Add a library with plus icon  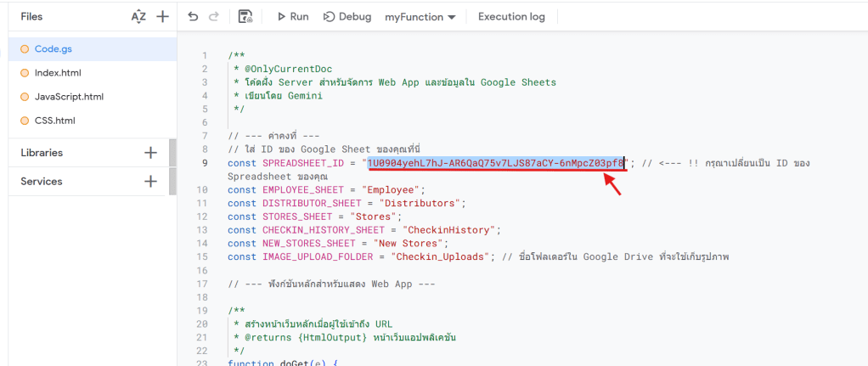[150, 153]
